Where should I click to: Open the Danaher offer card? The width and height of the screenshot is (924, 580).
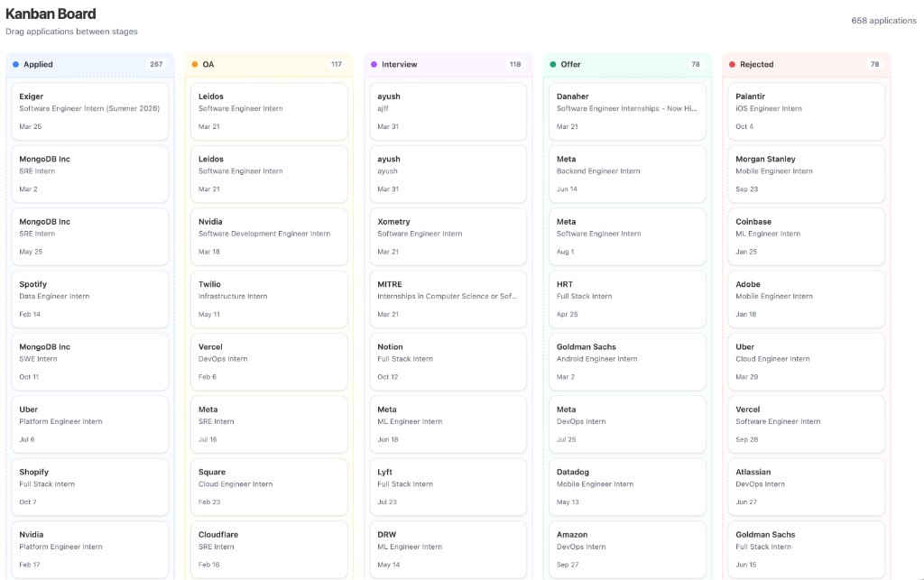click(626, 111)
